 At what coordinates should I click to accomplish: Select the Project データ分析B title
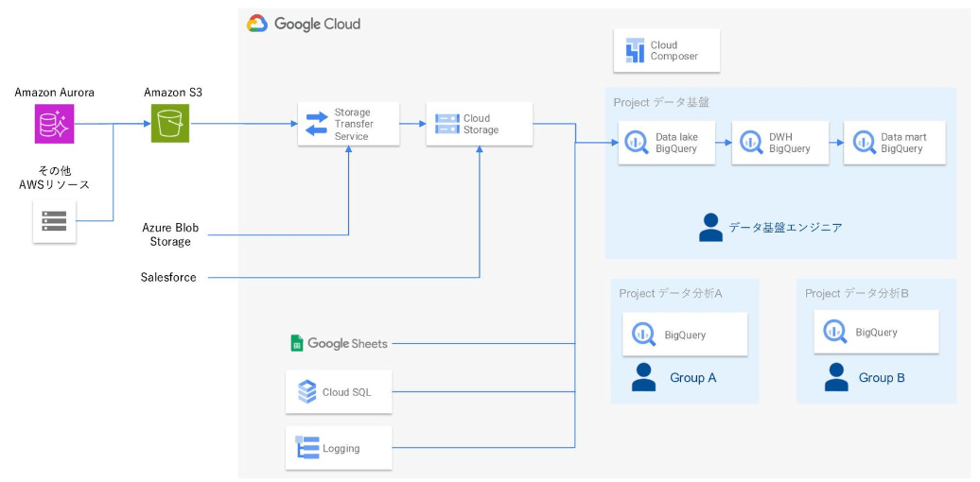(857, 293)
